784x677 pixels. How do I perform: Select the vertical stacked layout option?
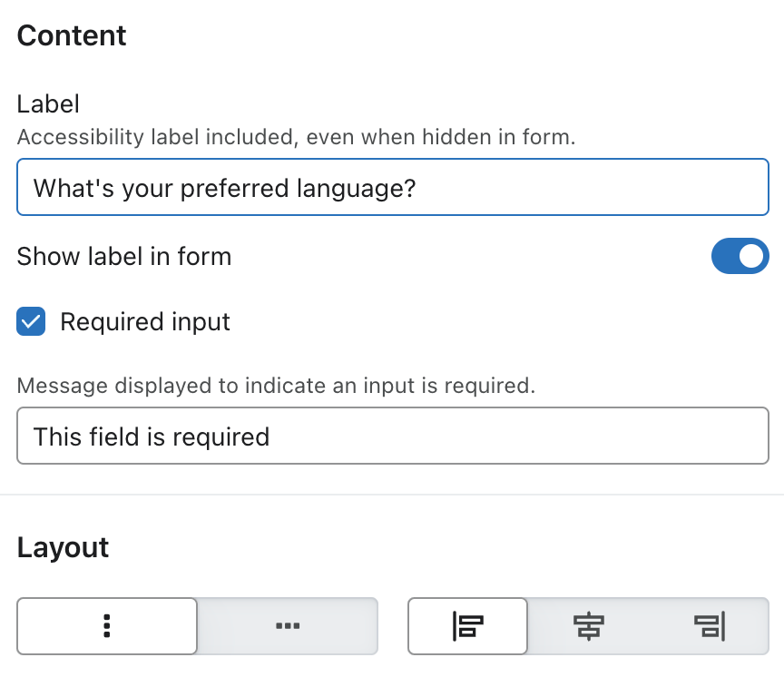107,625
